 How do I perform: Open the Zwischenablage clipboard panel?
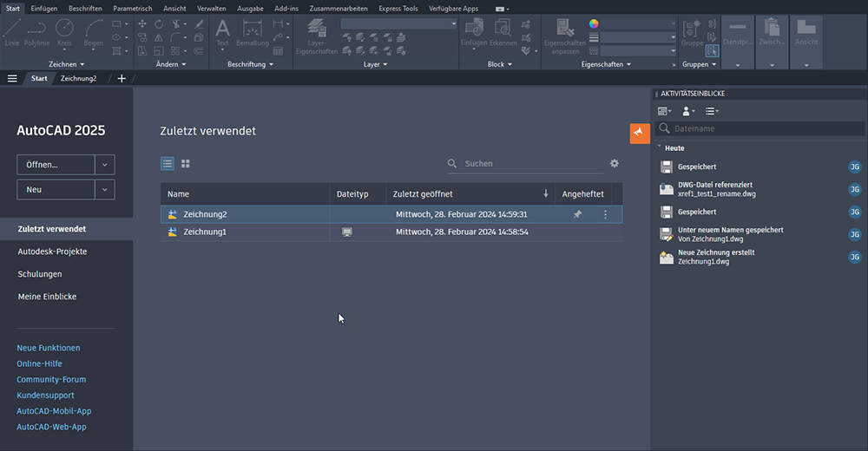[772, 42]
